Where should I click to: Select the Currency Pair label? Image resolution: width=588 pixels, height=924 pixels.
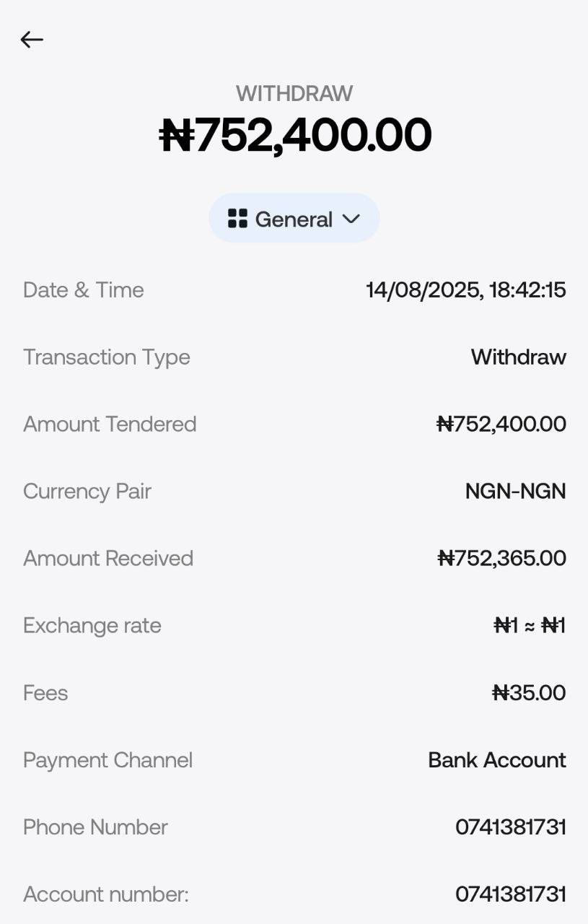point(87,492)
